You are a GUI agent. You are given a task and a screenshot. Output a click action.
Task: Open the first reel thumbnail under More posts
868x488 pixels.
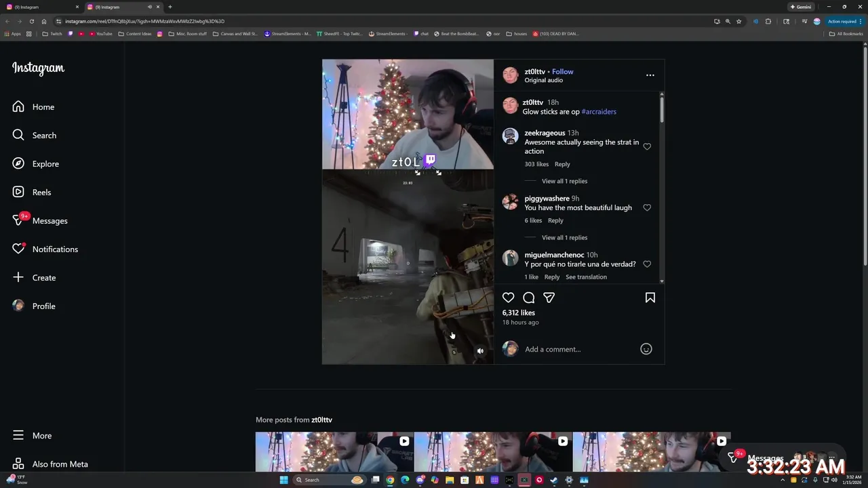coord(334,452)
